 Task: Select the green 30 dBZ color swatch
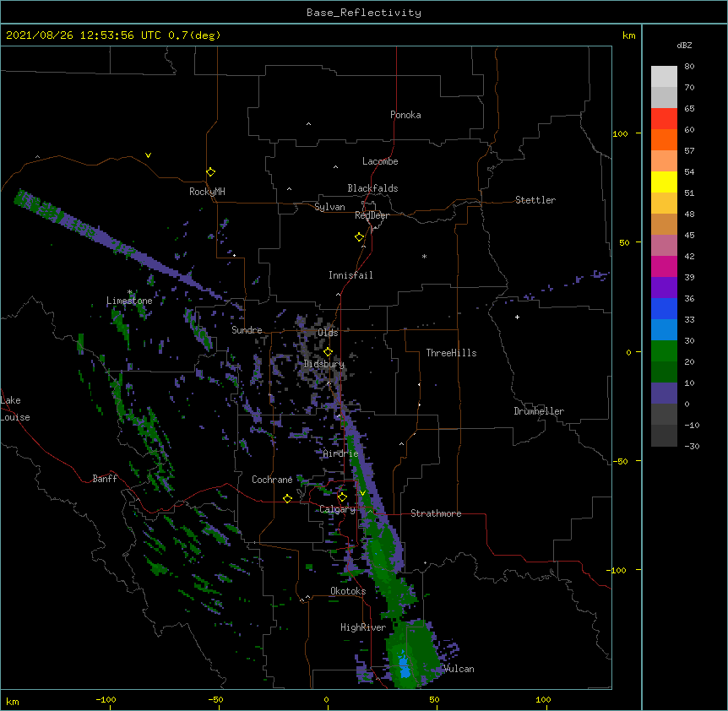coord(664,351)
